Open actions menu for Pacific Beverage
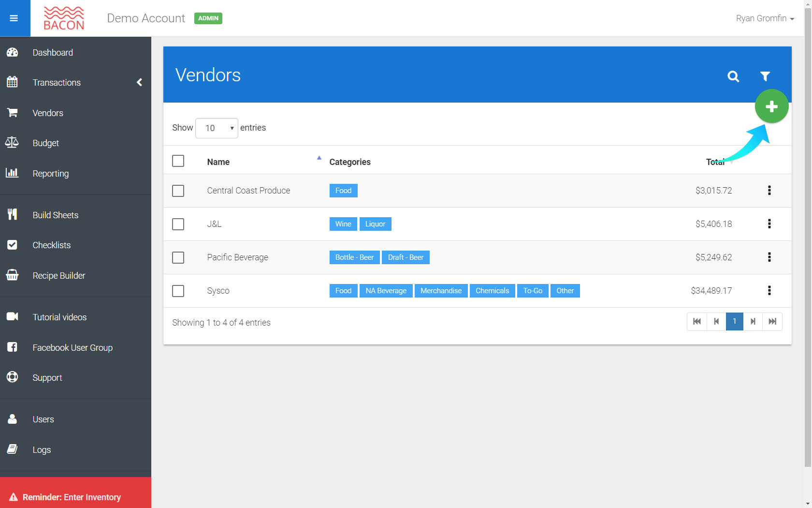The height and width of the screenshot is (508, 812). 769,257
